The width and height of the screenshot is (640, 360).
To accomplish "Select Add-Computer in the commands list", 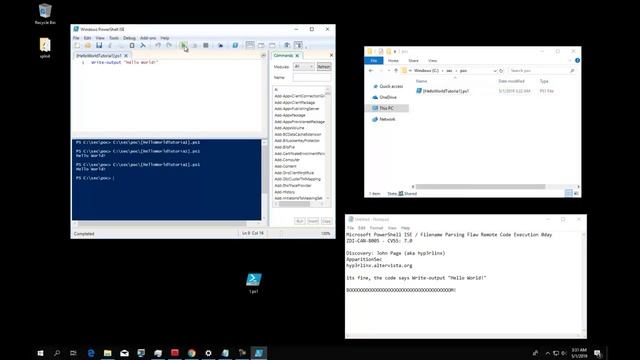I will pos(287,160).
